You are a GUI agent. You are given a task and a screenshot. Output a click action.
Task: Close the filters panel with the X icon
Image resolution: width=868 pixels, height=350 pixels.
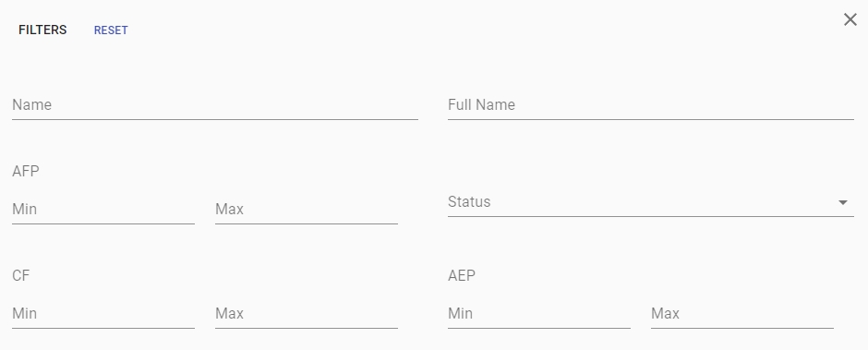pyautogui.click(x=850, y=20)
